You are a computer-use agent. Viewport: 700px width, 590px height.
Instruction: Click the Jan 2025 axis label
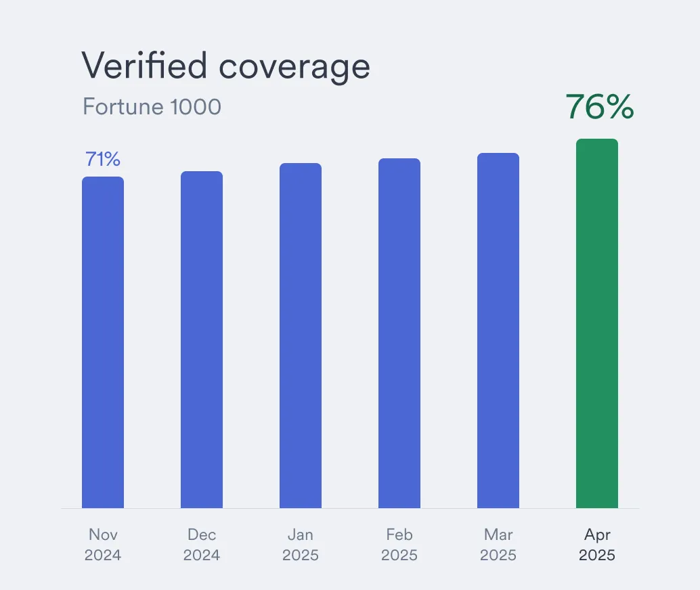tap(301, 545)
